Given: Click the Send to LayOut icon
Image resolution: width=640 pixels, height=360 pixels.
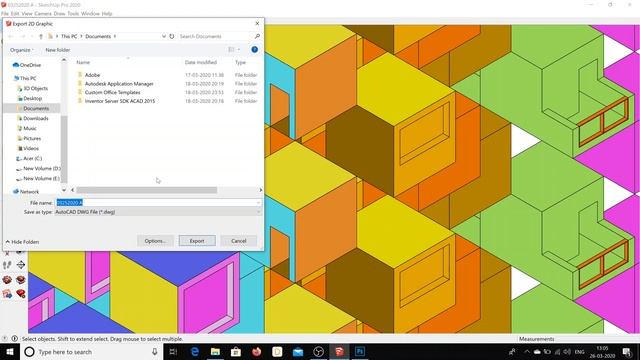Looking at the screenshot, I should (x=7, y=293).
